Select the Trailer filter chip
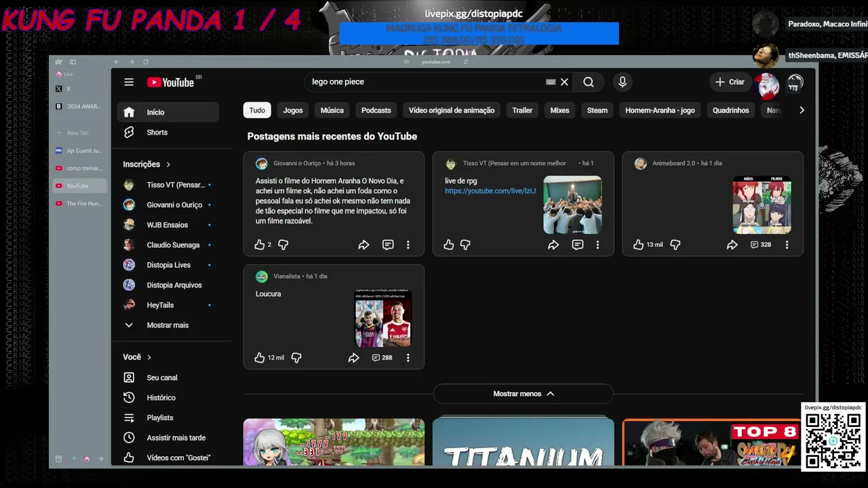The image size is (868, 488). (522, 110)
